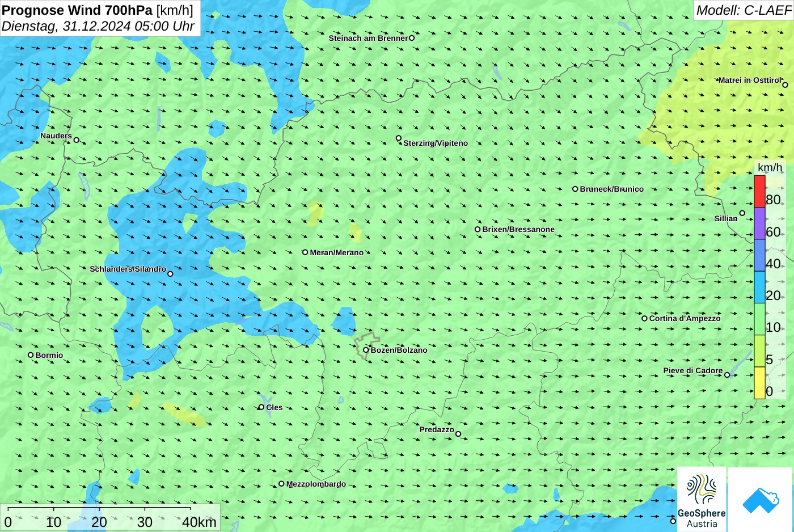This screenshot has width=794, height=532.
Task: Click the blue cloud arrow logo
Action: (761, 500)
